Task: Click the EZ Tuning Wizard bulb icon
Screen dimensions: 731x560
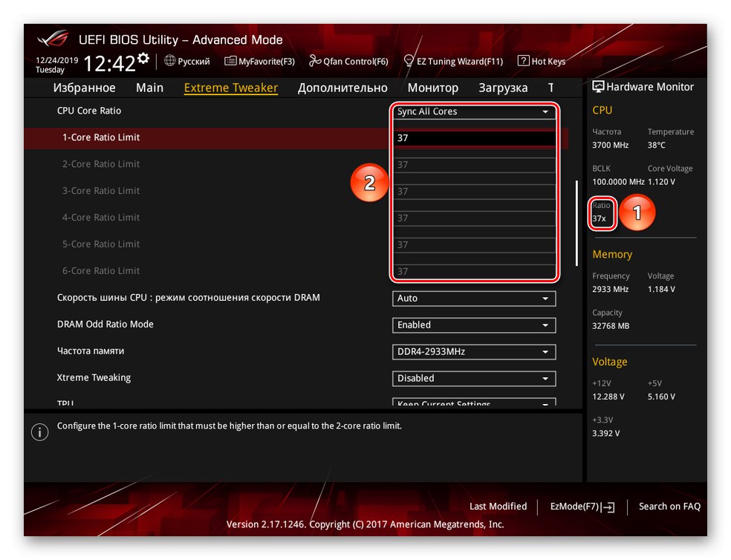Action: pyautogui.click(x=409, y=61)
